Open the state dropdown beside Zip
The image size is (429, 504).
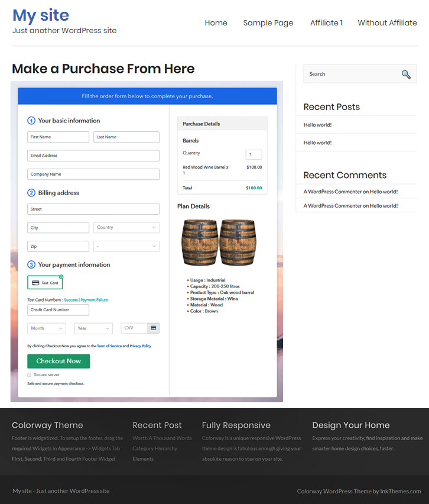pyautogui.click(x=126, y=246)
